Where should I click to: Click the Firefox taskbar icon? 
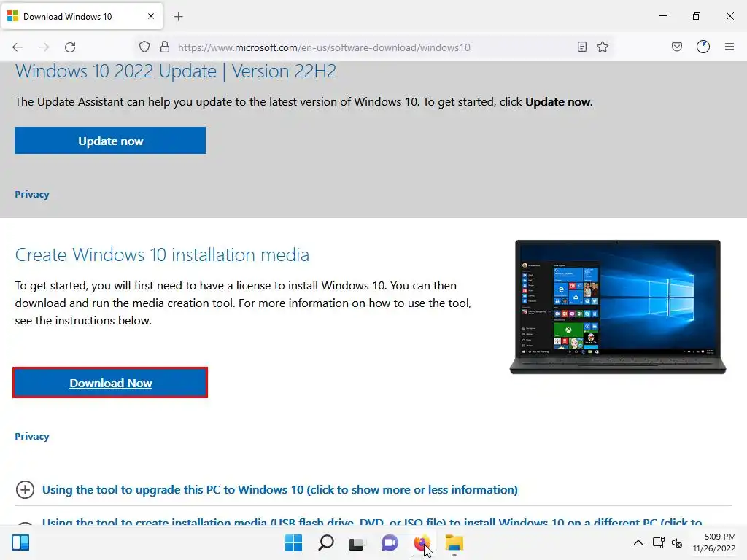[422, 542]
